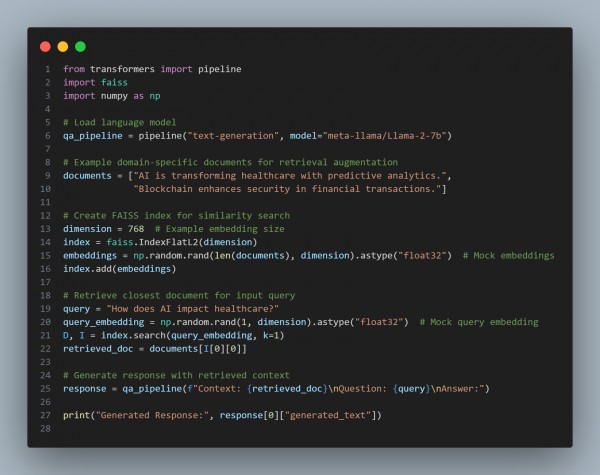Click the 'print' call on line 27
600x475 pixels.
pos(77,415)
